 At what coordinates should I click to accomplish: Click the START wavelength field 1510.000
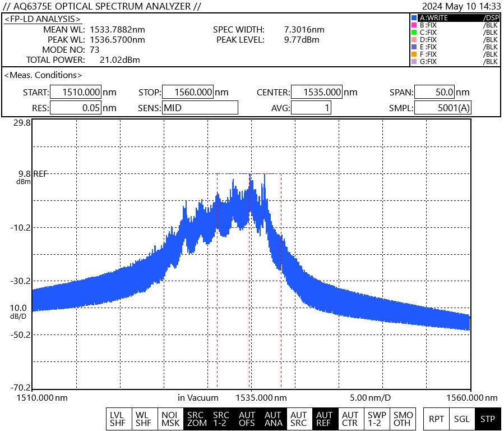click(76, 92)
